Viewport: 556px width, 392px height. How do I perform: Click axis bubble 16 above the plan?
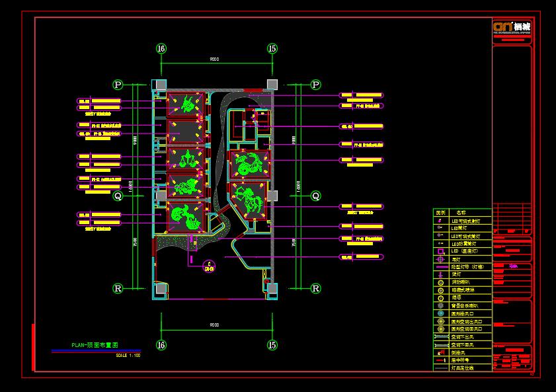(161, 48)
